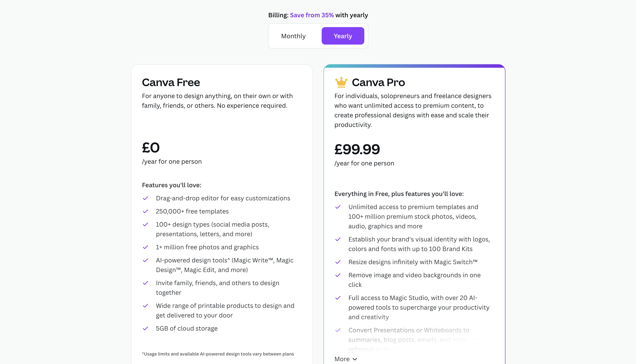Image resolution: width=636 pixels, height=364 pixels.
Task: Click checkmark beside Remove image and video backgrounds
Action: click(338, 275)
